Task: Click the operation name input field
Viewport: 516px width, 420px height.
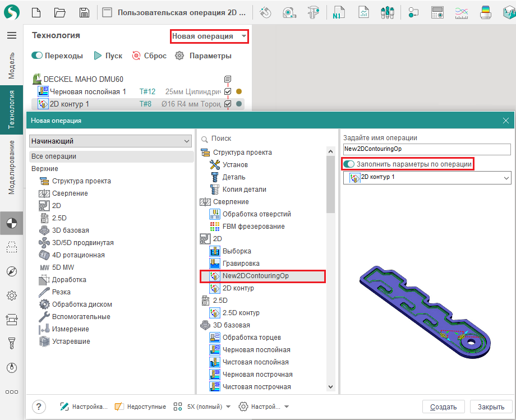Action: coord(427,149)
